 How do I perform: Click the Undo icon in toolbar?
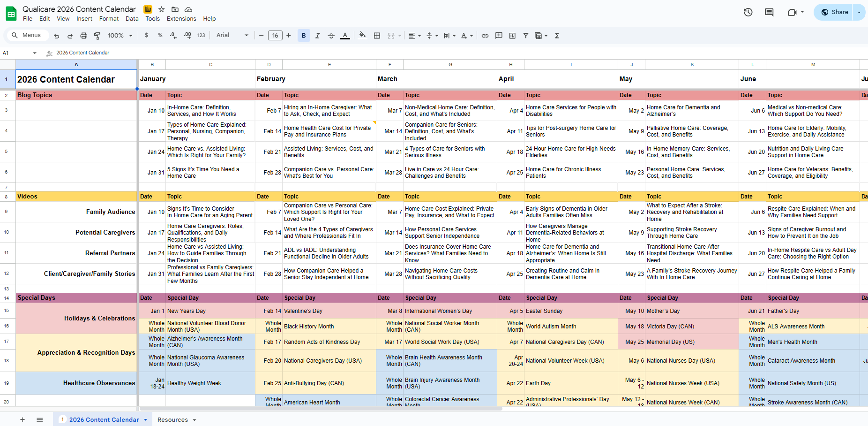pyautogui.click(x=57, y=36)
